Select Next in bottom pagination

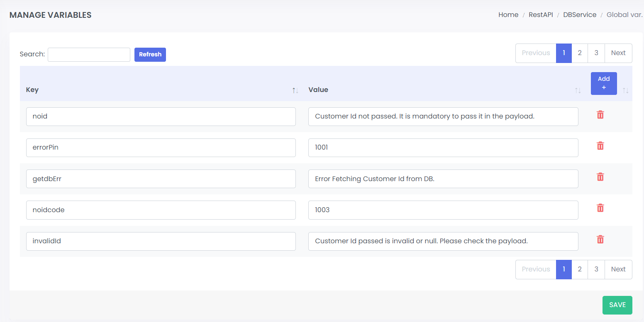(618, 269)
